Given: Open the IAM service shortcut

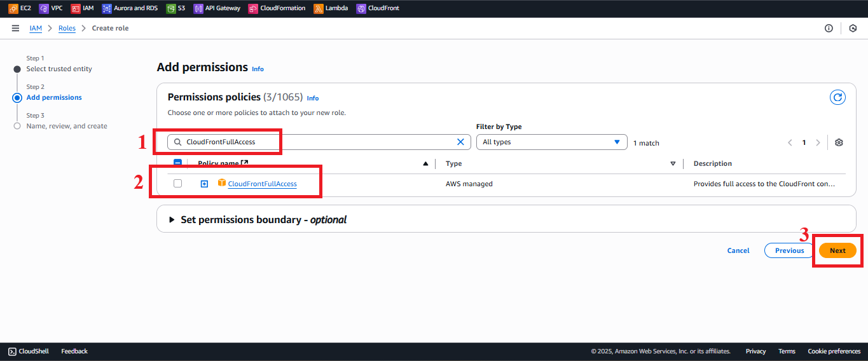Looking at the screenshot, I should click(82, 8).
